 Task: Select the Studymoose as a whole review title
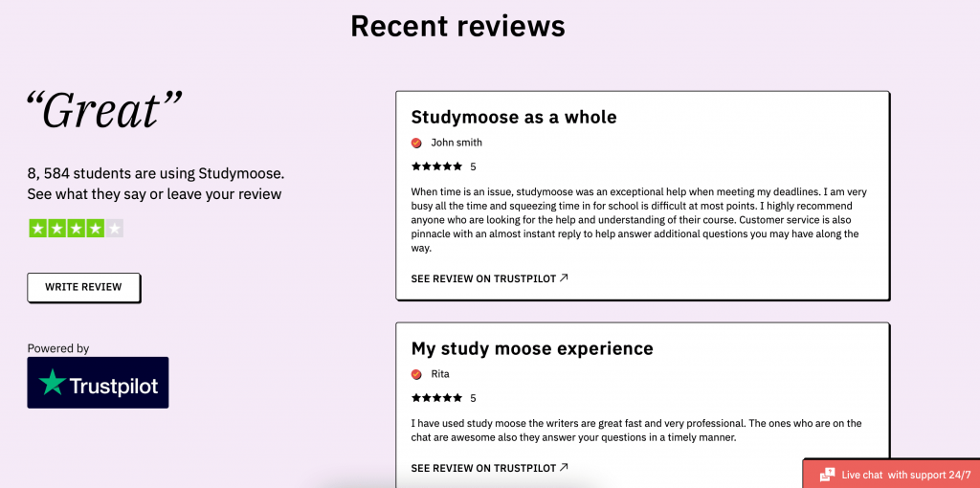(x=514, y=117)
